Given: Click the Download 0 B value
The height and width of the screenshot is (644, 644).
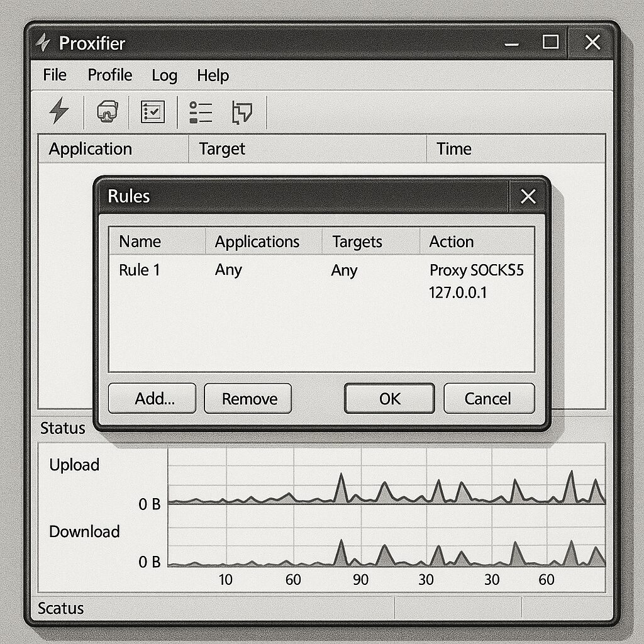Looking at the screenshot, I should tap(150, 562).
